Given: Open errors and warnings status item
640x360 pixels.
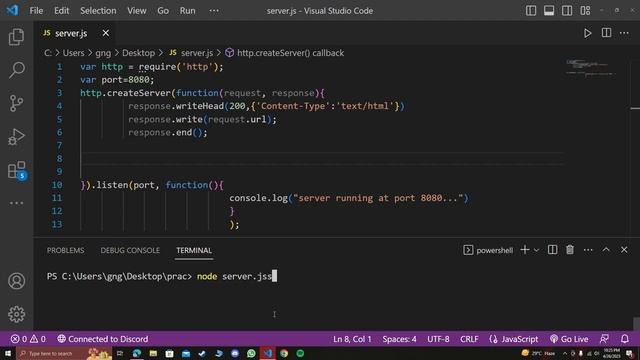Looking at the screenshot, I should tap(28, 339).
